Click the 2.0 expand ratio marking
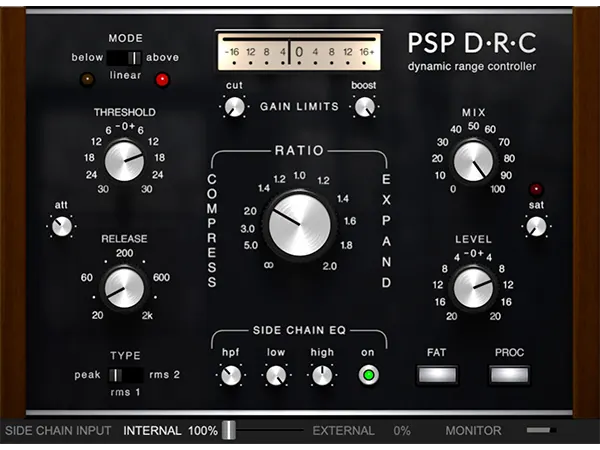 (x=330, y=266)
